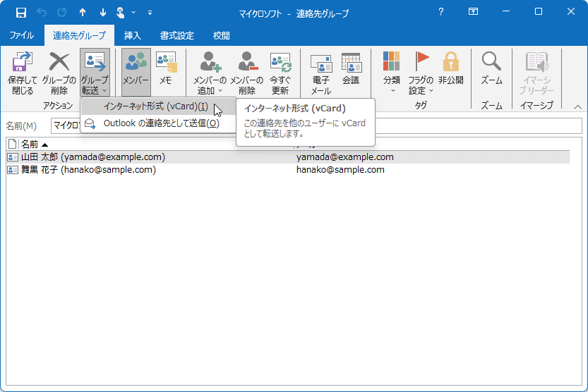The image size is (588, 392).
Task: Click ズーム magnifier button
Action: (x=491, y=69)
